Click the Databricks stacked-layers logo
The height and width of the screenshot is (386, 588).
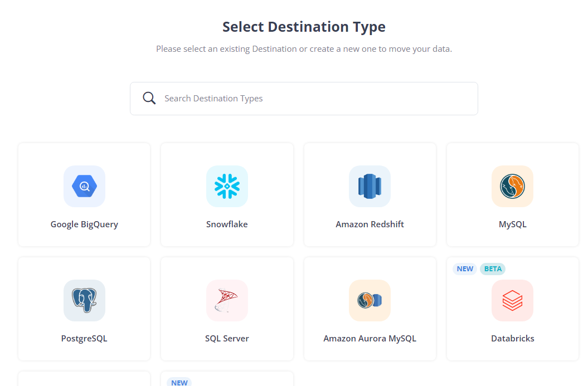(512, 300)
